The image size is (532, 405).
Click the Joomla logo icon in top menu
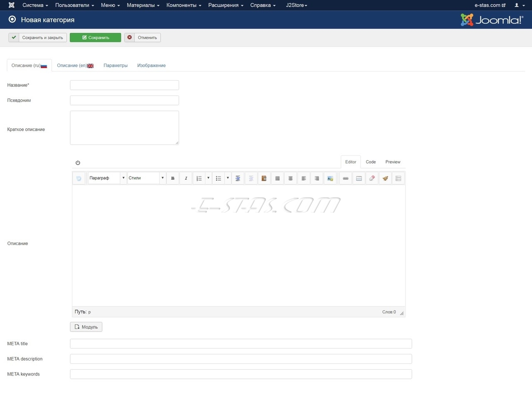[12, 5]
